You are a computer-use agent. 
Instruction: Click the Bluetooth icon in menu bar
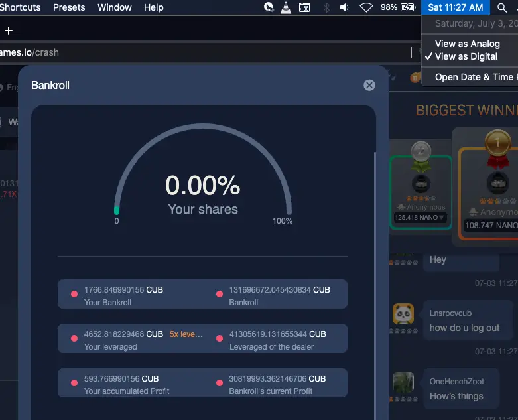pos(326,7)
